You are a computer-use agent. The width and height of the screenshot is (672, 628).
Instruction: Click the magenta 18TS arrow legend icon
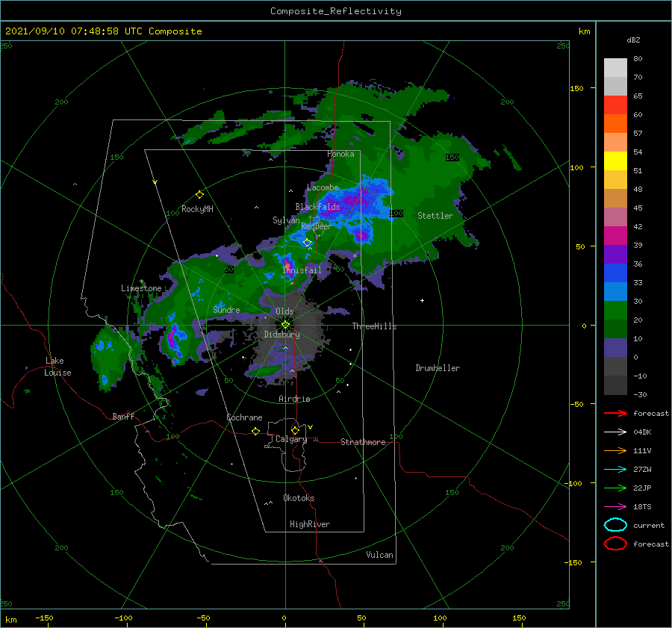coord(615,507)
